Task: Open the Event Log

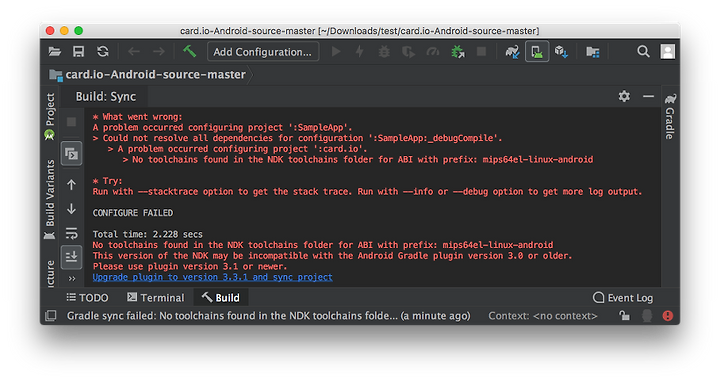Action: pos(623,298)
